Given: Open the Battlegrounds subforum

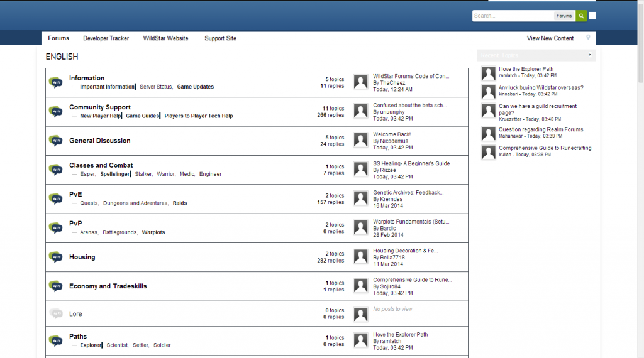Looking at the screenshot, I should pyautogui.click(x=119, y=232).
